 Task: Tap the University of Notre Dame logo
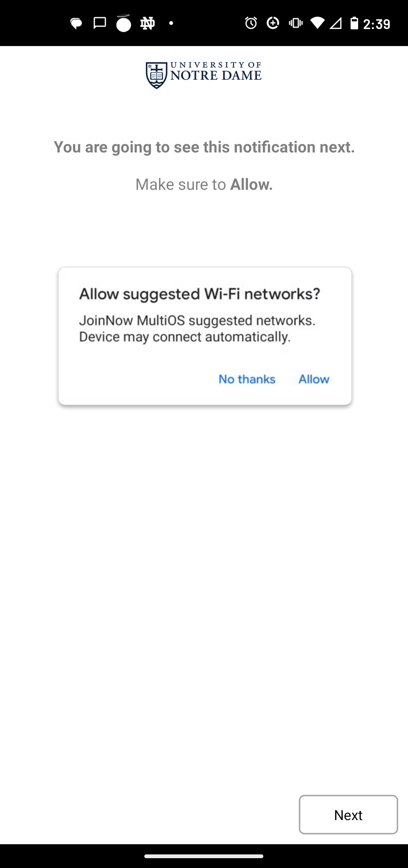pyautogui.click(x=204, y=75)
